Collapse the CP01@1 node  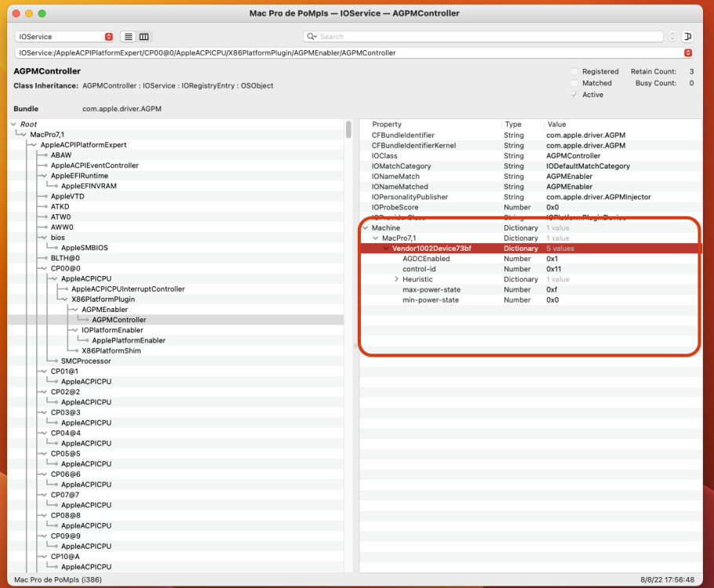45,371
